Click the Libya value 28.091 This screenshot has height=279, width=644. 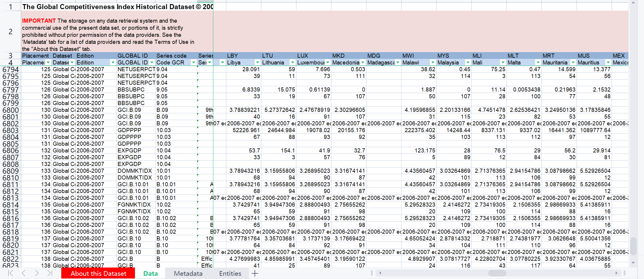click(x=243, y=69)
